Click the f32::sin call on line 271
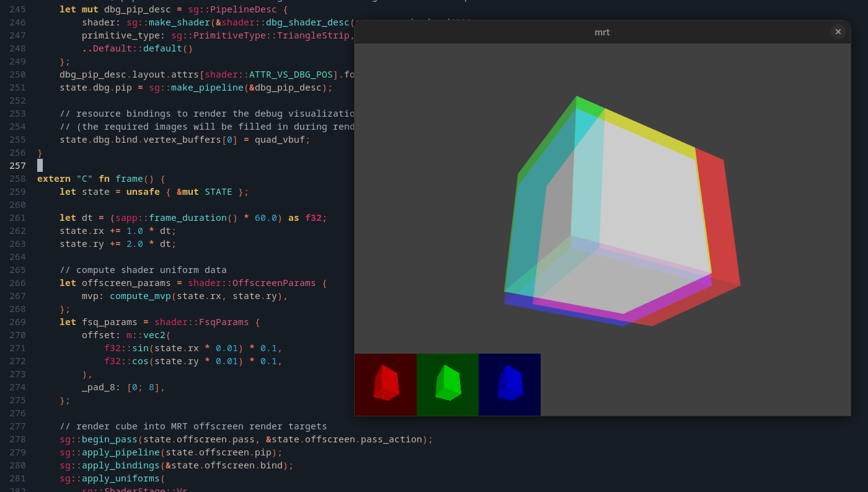This screenshot has width=868, height=492. [x=128, y=349]
